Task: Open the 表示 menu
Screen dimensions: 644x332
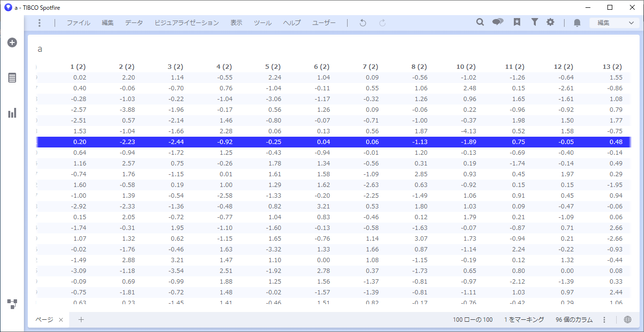Action: click(x=236, y=23)
